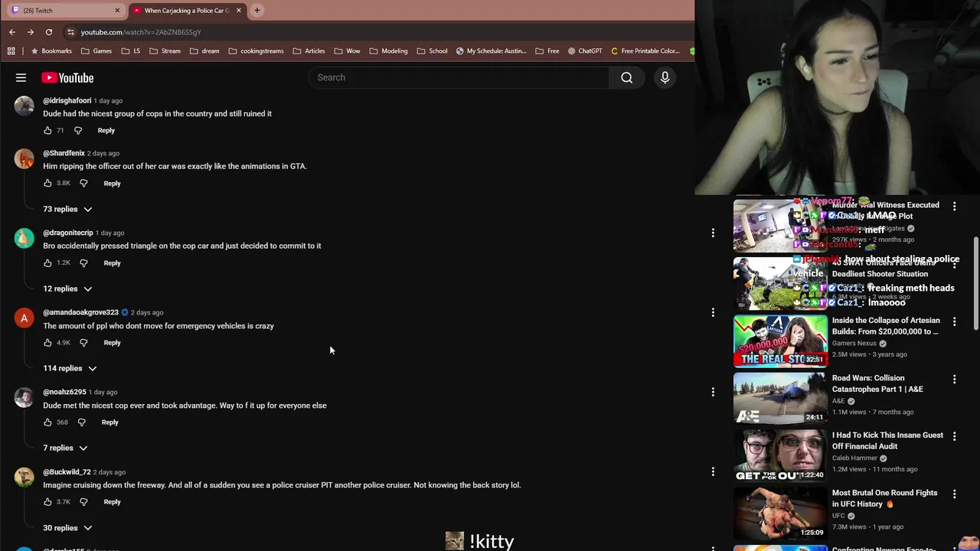Open the Road Wars Collision Catastrophes thumbnail

780,398
